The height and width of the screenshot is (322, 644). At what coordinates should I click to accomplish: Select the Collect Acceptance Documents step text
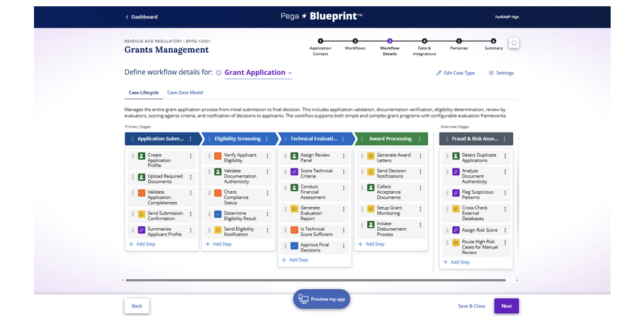coord(389,192)
